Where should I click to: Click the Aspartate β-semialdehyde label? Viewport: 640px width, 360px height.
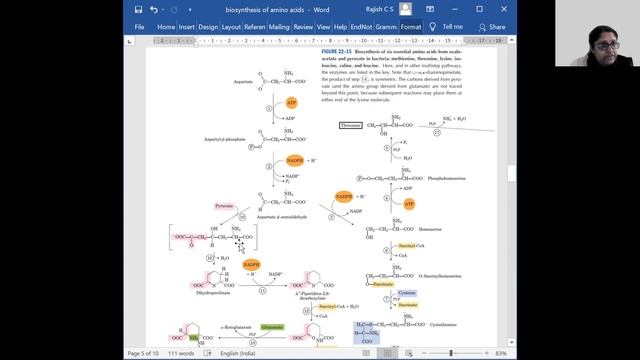[x=282, y=217]
